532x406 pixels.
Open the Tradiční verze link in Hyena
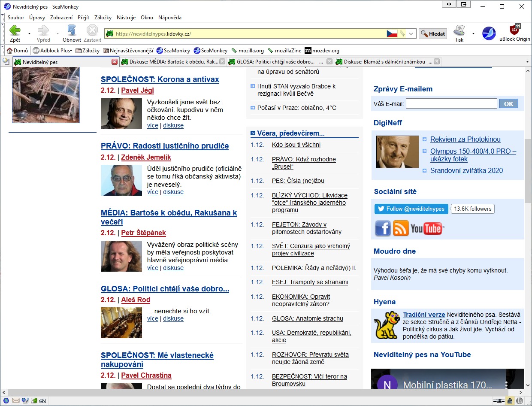(424, 315)
